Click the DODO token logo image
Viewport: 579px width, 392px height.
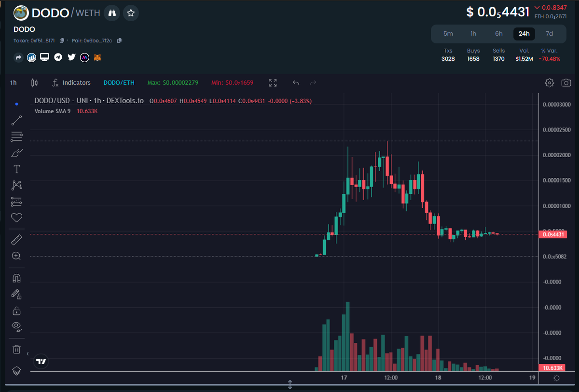[x=21, y=13]
